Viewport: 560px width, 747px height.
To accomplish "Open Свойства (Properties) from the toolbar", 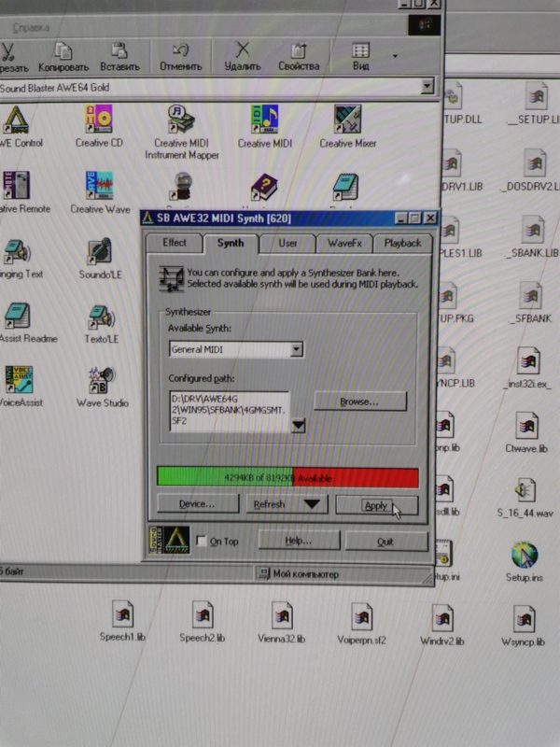I will click(x=299, y=57).
